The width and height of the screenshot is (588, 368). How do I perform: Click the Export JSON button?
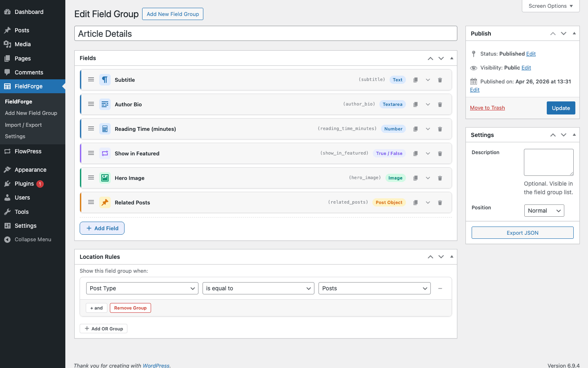click(x=523, y=233)
